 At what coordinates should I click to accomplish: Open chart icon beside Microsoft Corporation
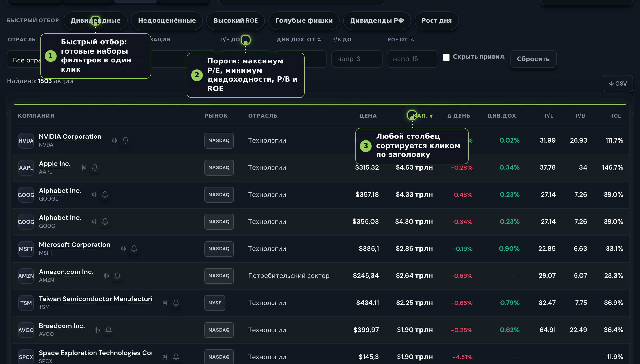point(123,249)
